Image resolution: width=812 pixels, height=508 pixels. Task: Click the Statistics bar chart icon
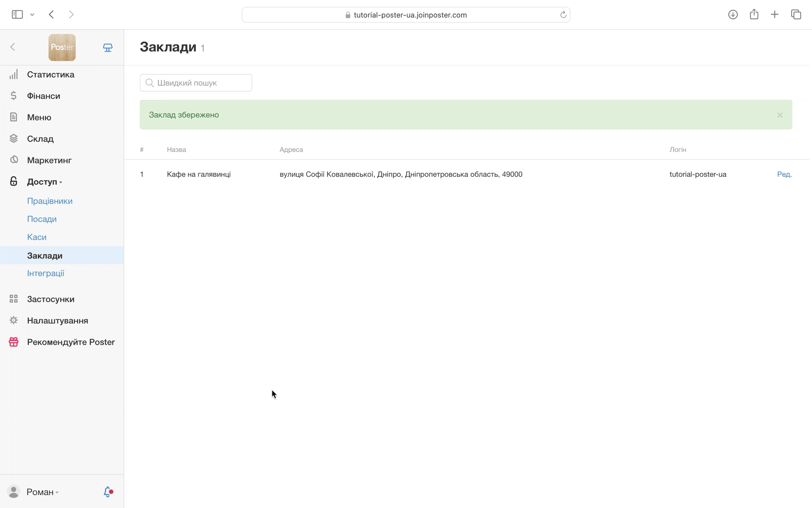(14, 75)
